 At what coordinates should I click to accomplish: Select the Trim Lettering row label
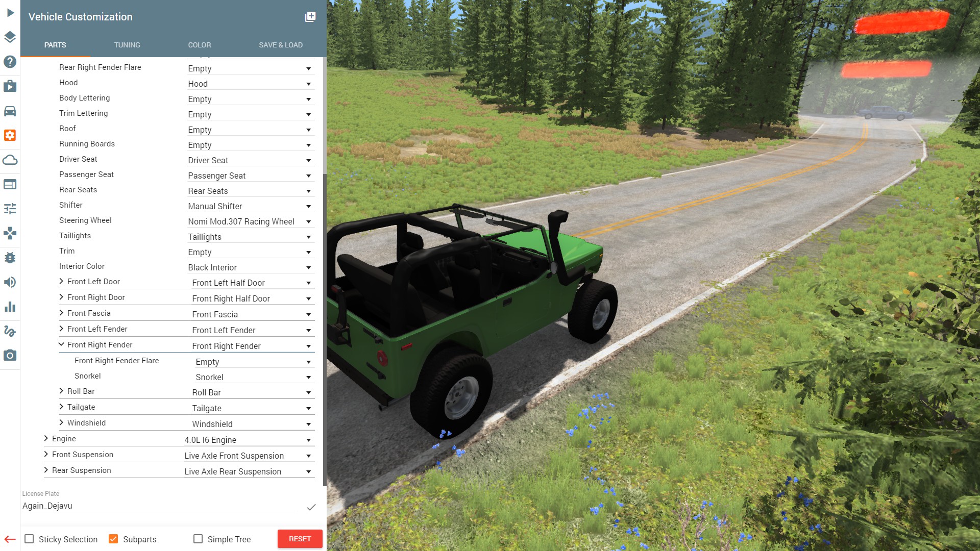pyautogui.click(x=83, y=113)
